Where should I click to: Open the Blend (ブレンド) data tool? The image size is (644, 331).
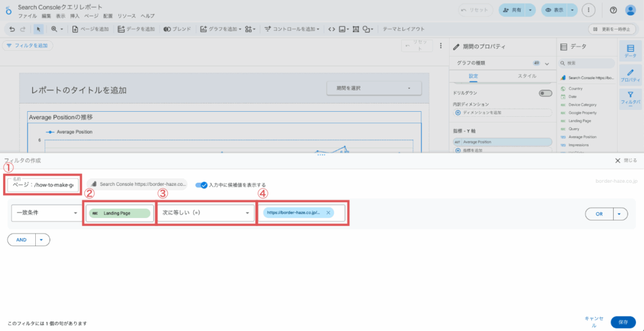[x=177, y=29]
